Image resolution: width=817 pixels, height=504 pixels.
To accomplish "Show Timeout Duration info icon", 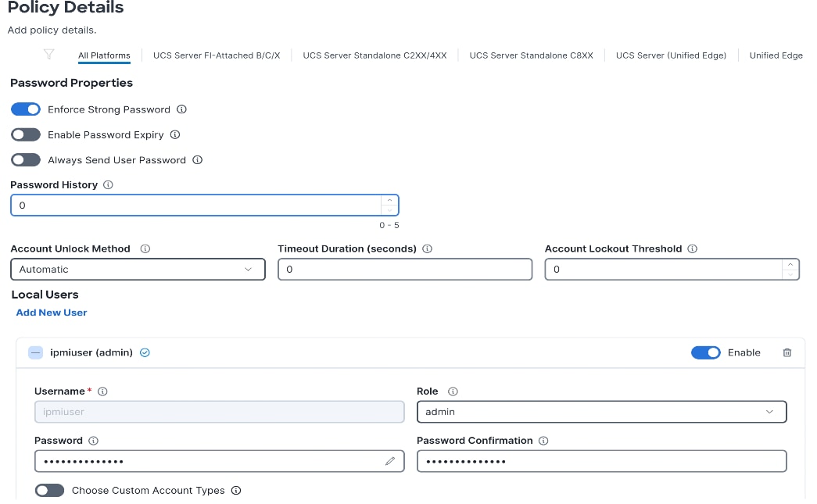I will 427,249.
